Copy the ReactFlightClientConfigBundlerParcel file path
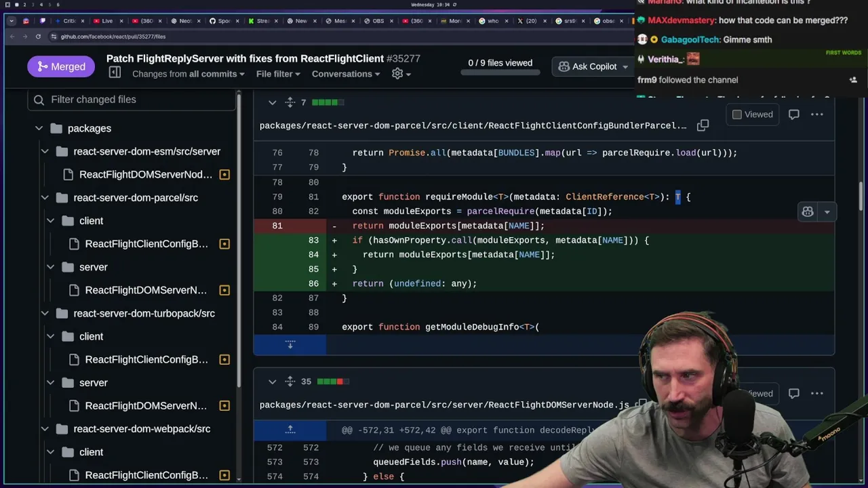The height and width of the screenshot is (488, 868). (703, 125)
